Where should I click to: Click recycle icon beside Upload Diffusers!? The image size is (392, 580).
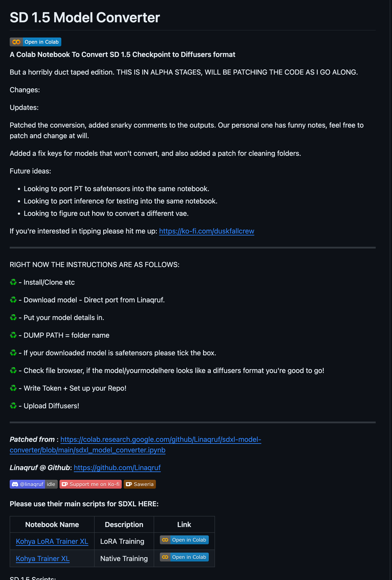13,406
